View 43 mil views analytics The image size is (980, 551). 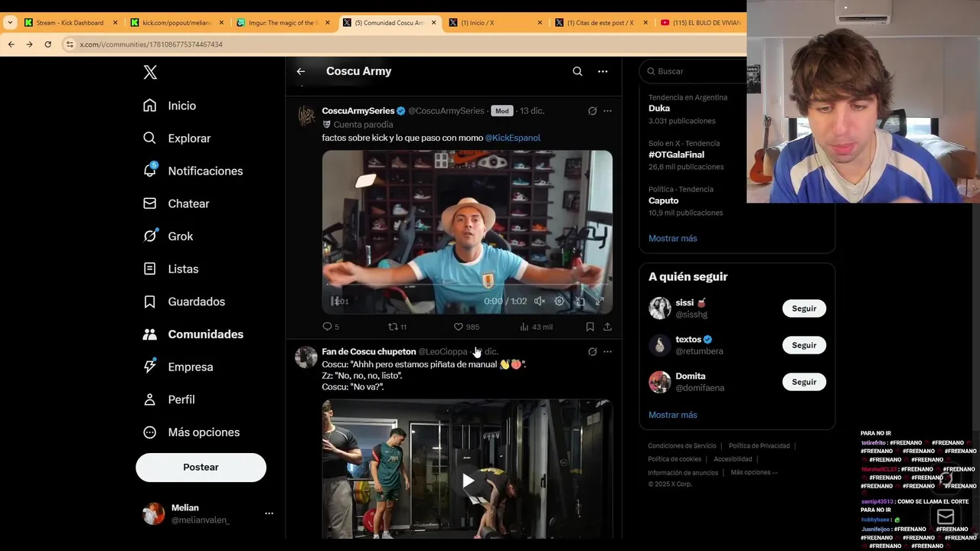[x=536, y=327]
